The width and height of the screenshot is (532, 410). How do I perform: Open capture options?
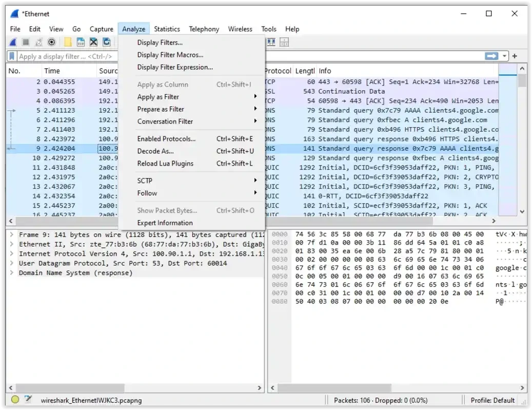pyautogui.click(x=52, y=42)
